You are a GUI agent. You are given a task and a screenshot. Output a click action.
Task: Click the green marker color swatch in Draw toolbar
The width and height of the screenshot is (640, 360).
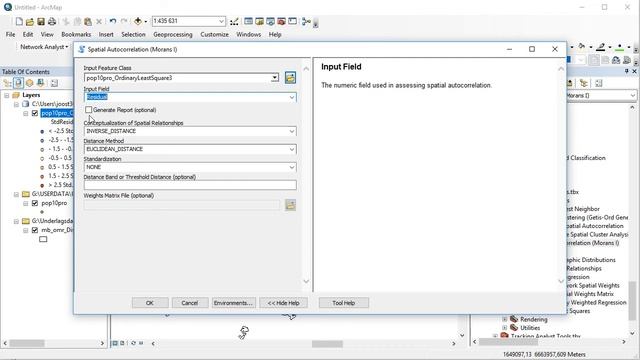620,48
